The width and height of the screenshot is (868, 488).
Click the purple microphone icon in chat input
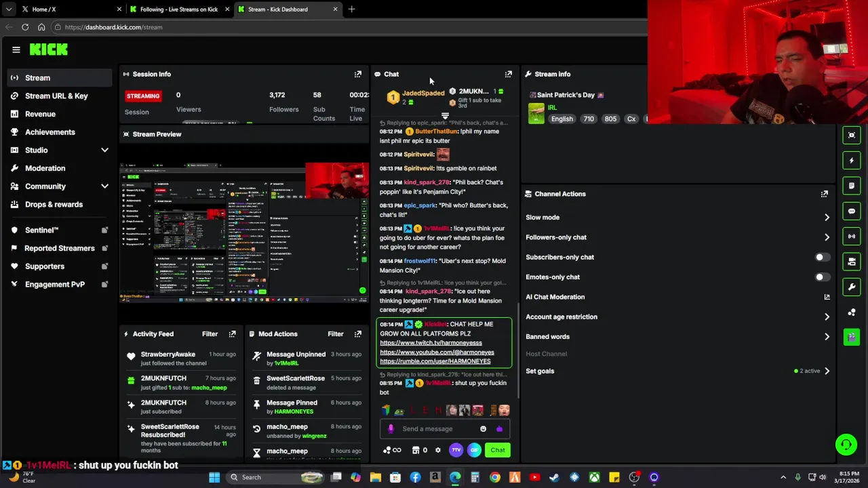391,428
